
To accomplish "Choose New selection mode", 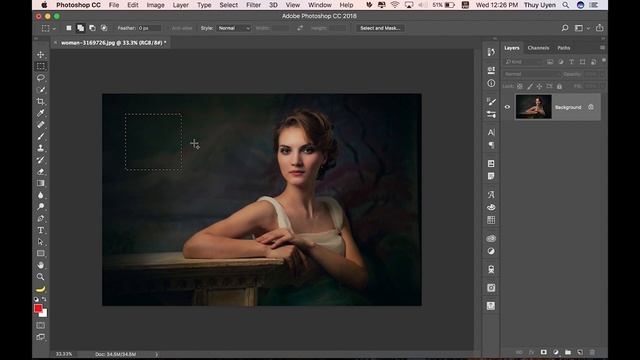I will click(x=69, y=28).
